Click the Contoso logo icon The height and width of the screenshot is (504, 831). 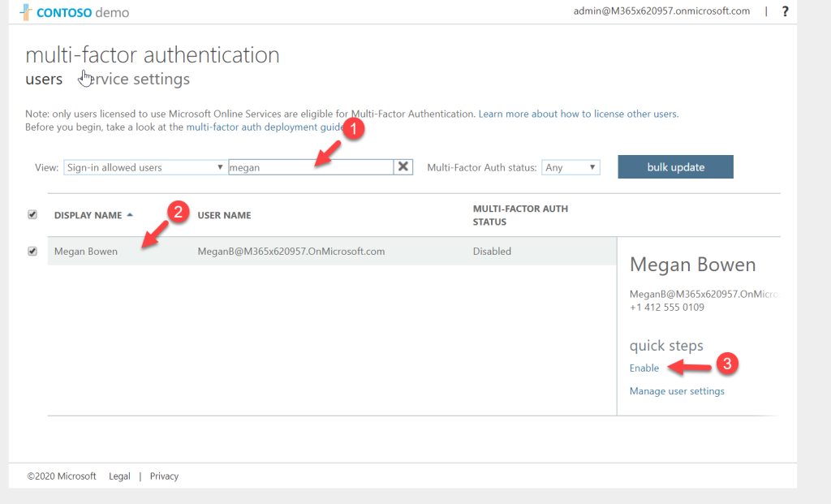pos(25,11)
